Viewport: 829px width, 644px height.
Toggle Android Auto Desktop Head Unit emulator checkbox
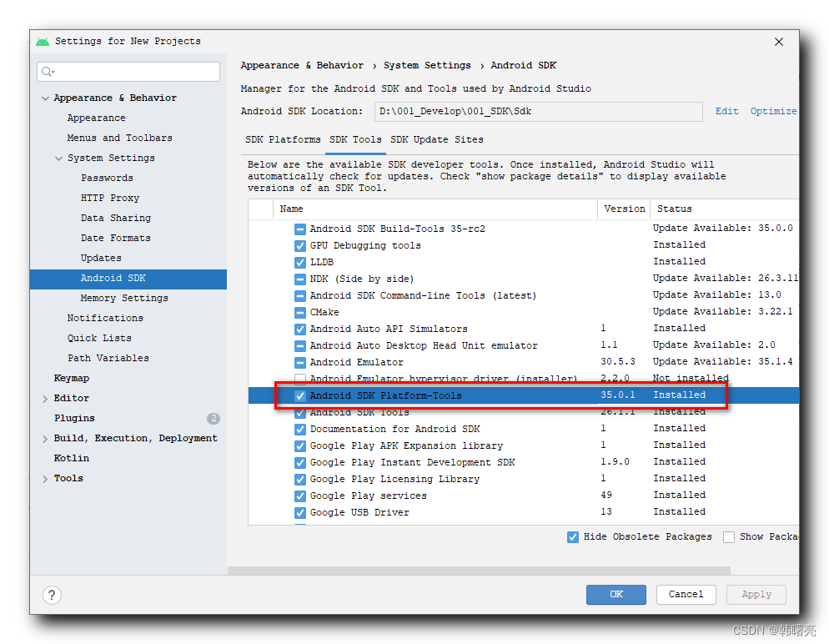[x=299, y=346]
